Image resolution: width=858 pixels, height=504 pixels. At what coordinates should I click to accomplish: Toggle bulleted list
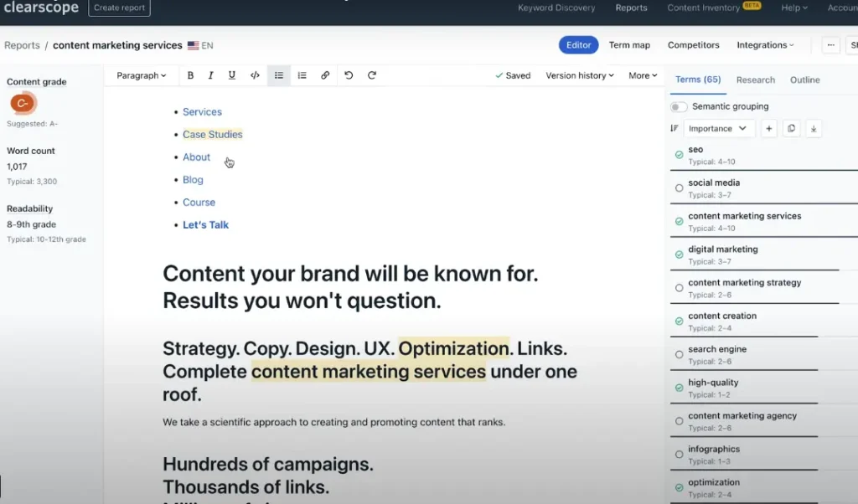[x=279, y=75]
